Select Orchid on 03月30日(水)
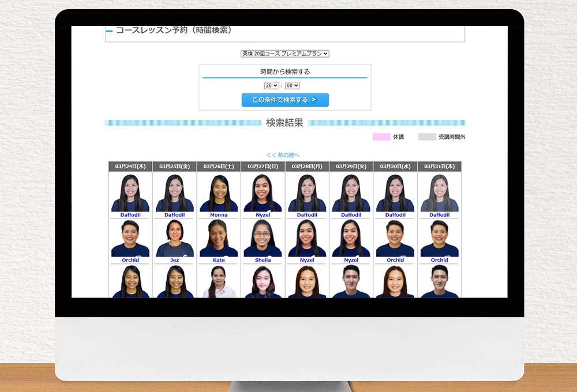Viewport: 577px width, 392px height. coord(395,260)
